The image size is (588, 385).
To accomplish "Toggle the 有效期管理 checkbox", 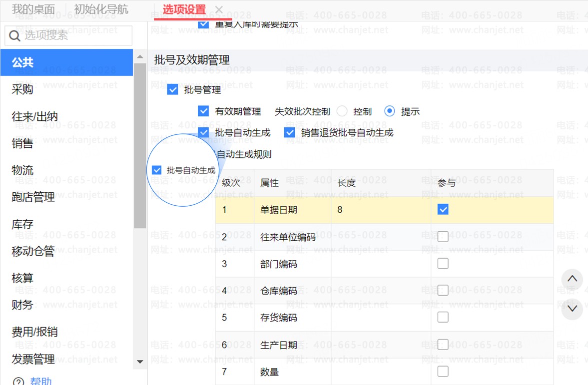I will tap(203, 111).
